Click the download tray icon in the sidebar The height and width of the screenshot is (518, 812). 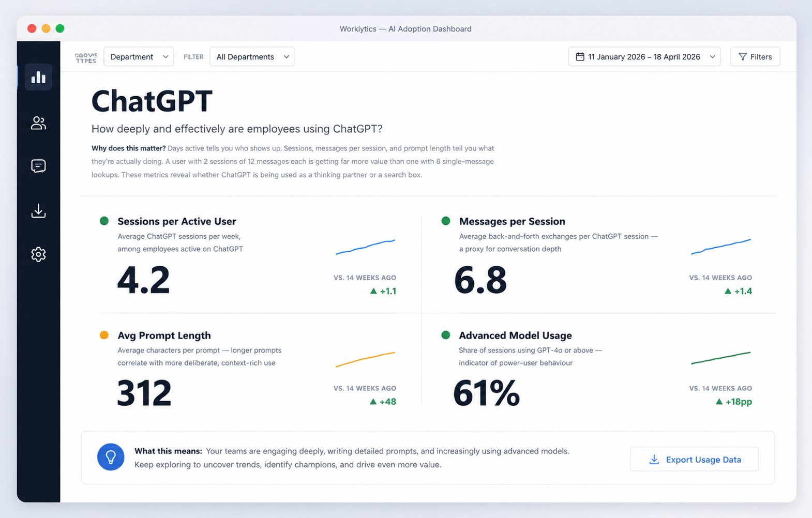tap(38, 210)
